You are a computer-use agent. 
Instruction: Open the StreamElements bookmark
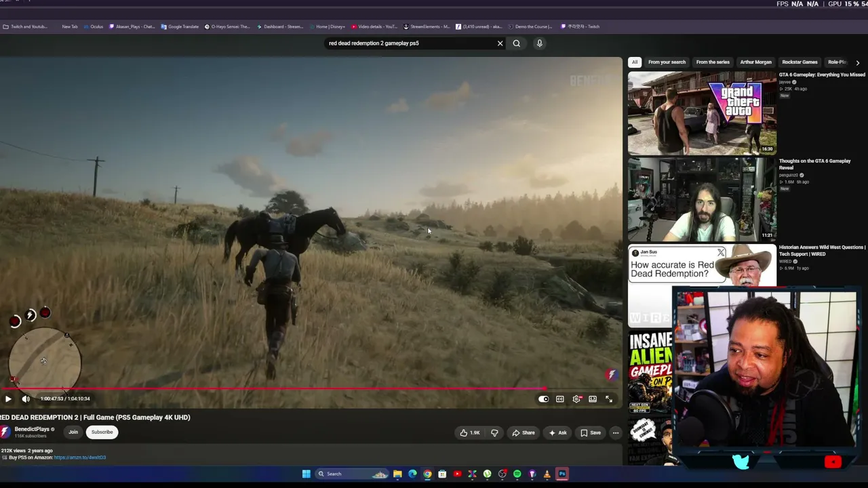pos(427,26)
